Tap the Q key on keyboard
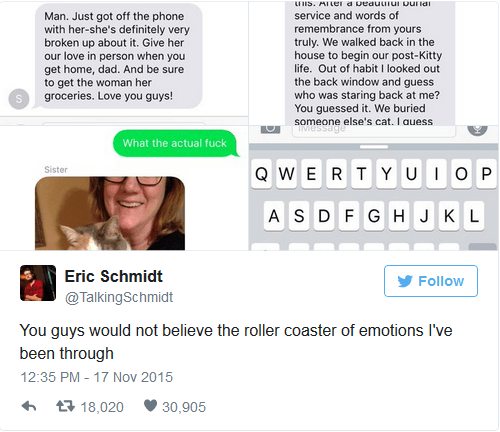 [261, 174]
